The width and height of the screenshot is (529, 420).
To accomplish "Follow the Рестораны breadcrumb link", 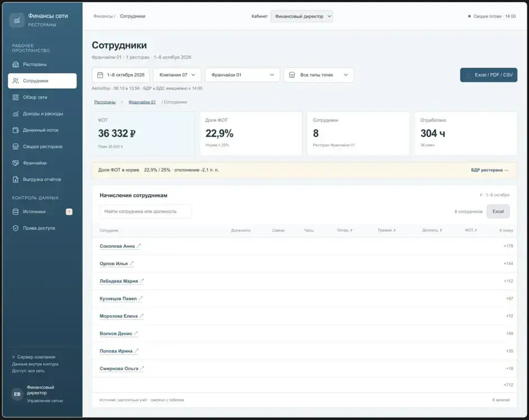I will point(105,102).
